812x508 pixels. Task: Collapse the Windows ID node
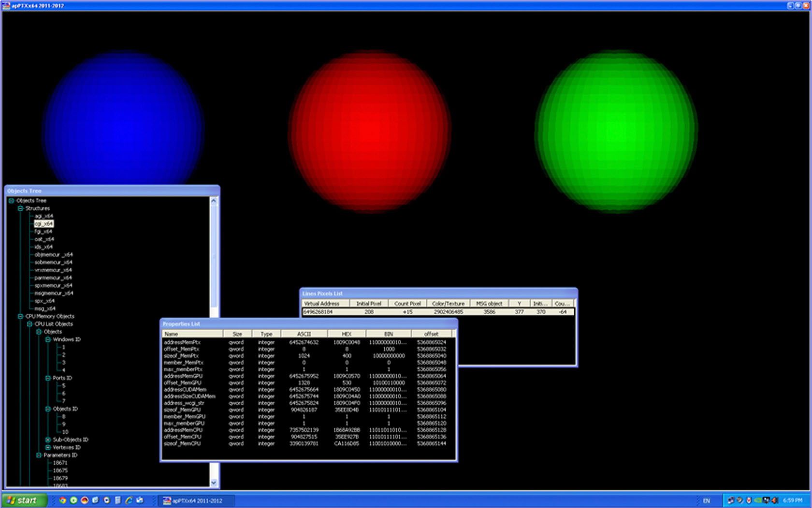tap(48, 340)
